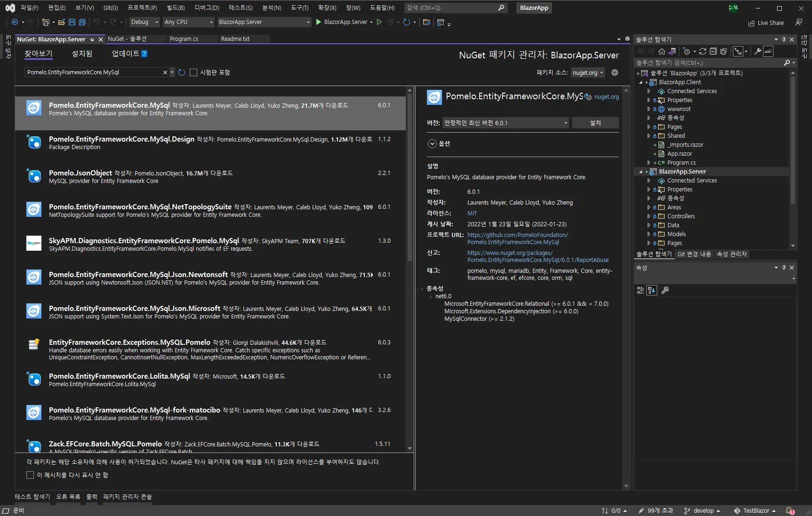812x516 pixels.
Task: Switch to the '설치됨' installed tab
Action: coord(82,54)
